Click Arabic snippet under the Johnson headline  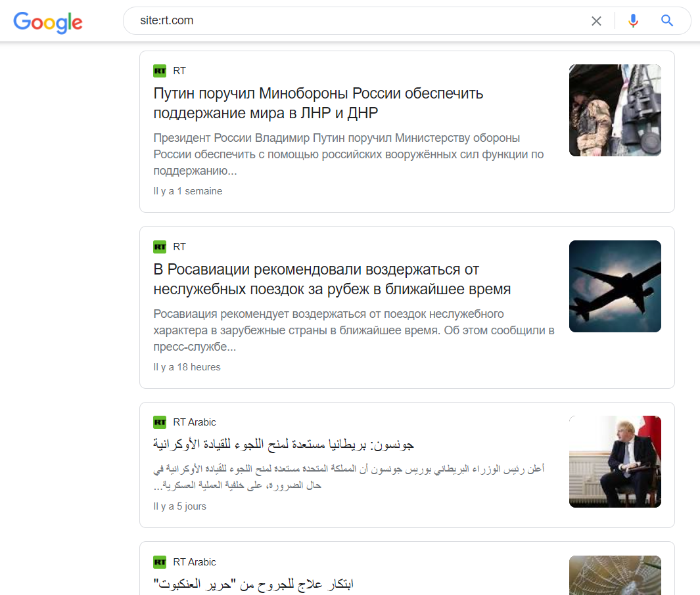(348, 477)
